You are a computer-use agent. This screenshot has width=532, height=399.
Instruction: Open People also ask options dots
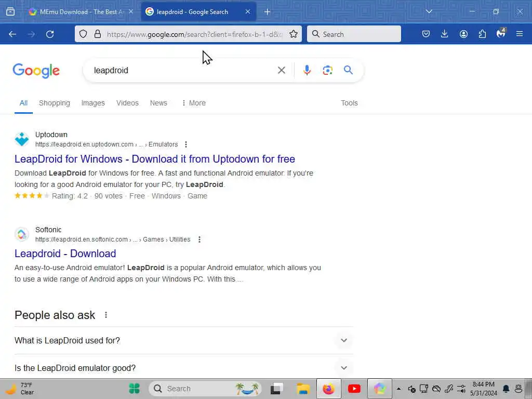[106, 315]
